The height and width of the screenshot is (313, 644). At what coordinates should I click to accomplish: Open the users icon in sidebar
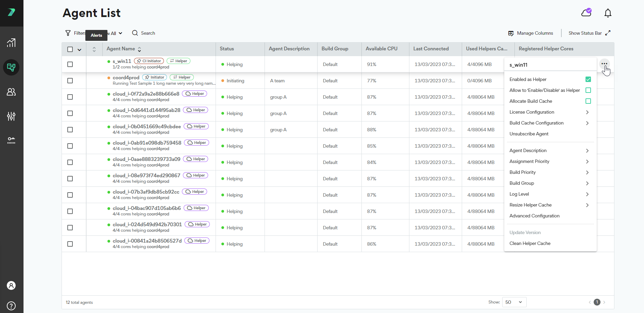pyautogui.click(x=11, y=92)
